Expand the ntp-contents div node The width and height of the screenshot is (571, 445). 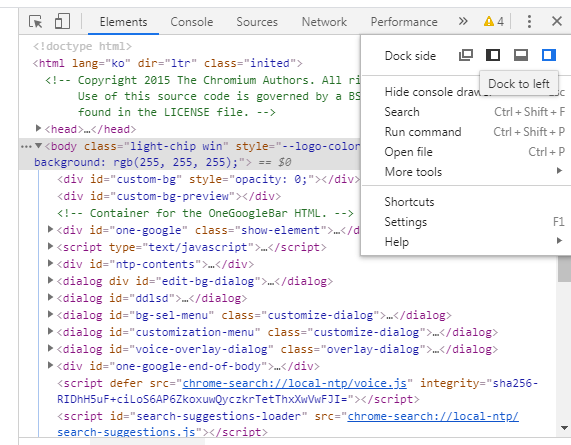pos(51,263)
